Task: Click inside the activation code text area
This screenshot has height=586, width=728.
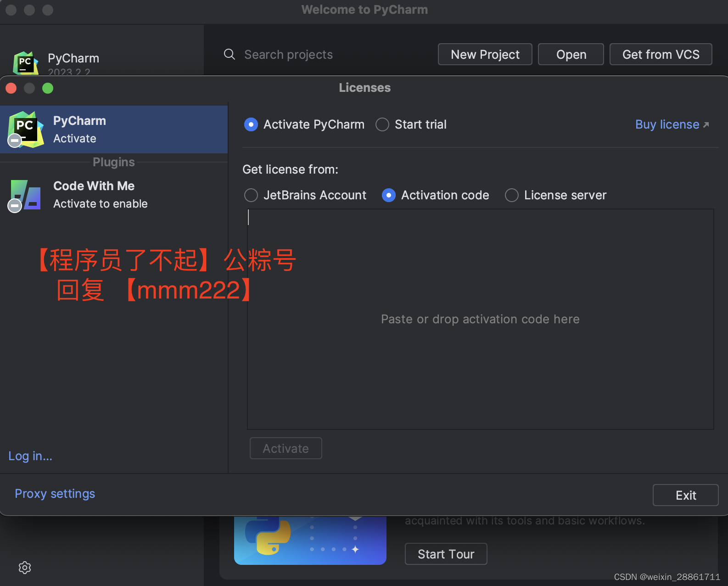Action: [x=481, y=319]
